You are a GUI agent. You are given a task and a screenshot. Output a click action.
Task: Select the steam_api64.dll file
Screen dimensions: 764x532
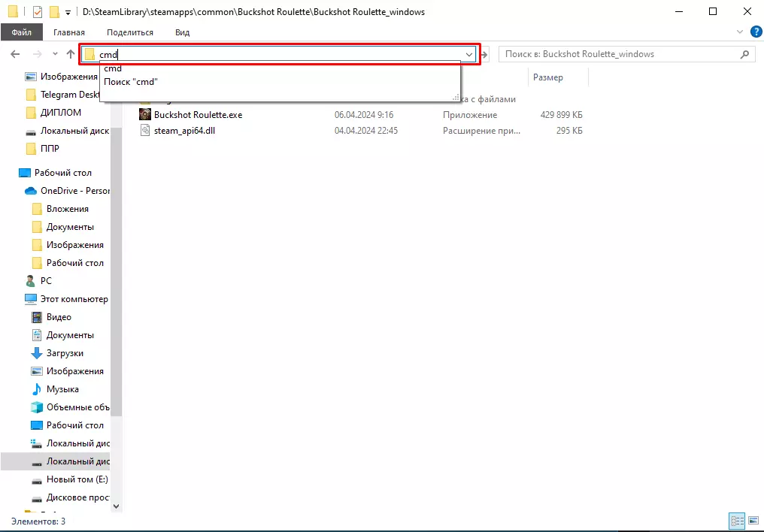coord(184,131)
